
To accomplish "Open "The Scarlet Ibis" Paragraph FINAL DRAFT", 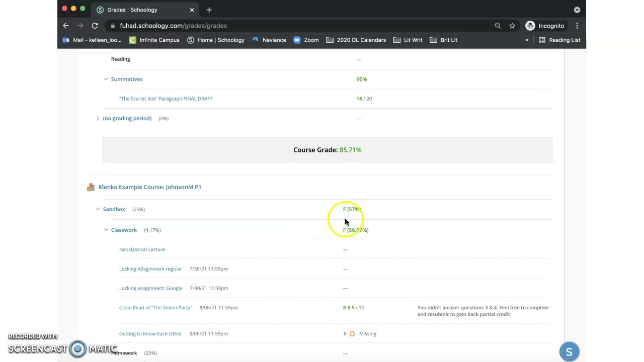I will (166, 99).
